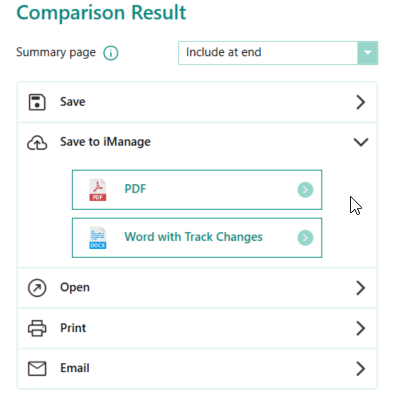Screen dimensions: 396x409
Task: Click the Open arrow-in-circle icon
Action: point(37,288)
